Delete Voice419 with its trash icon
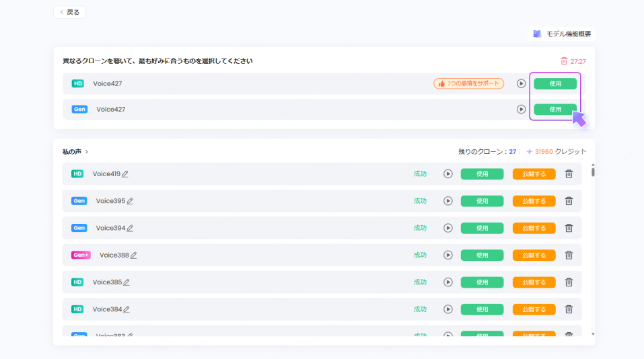This screenshot has height=359, width=644. tap(569, 174)
